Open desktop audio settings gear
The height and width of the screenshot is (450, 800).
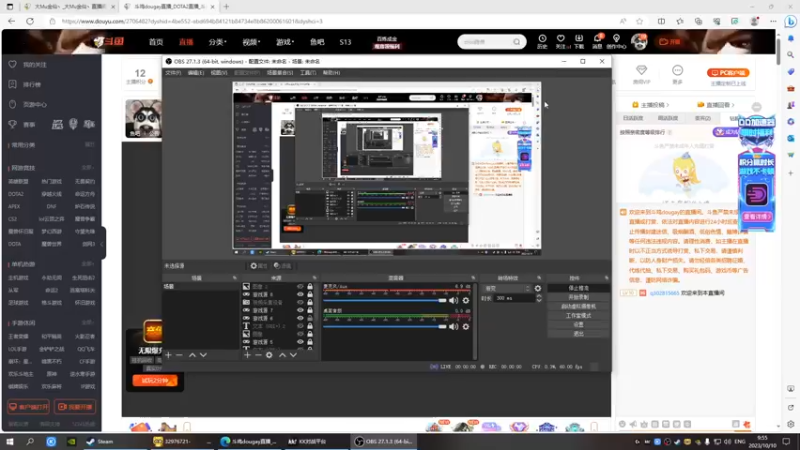(x=466, y=327)
